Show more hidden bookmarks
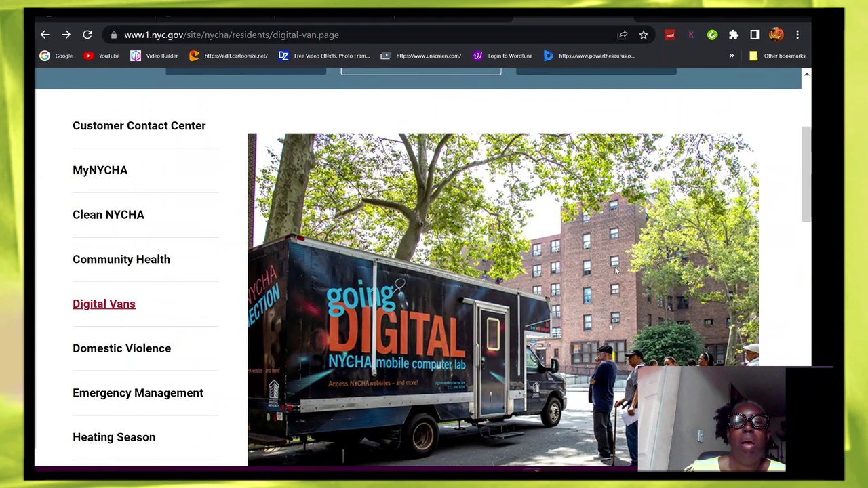The height and width of the screenshot is (488, 868). 732,56
